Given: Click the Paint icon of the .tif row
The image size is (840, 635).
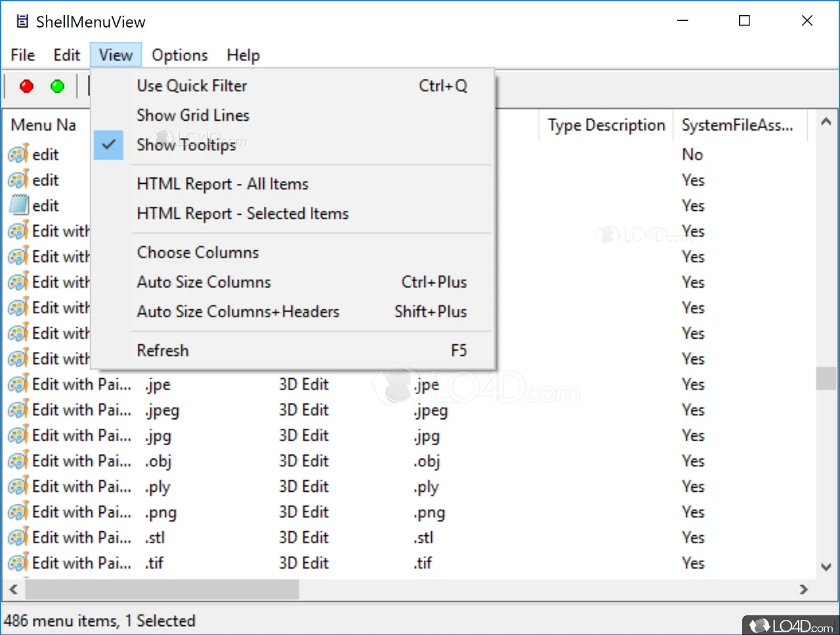Looking at the screenshot, I should click(18, 563).
